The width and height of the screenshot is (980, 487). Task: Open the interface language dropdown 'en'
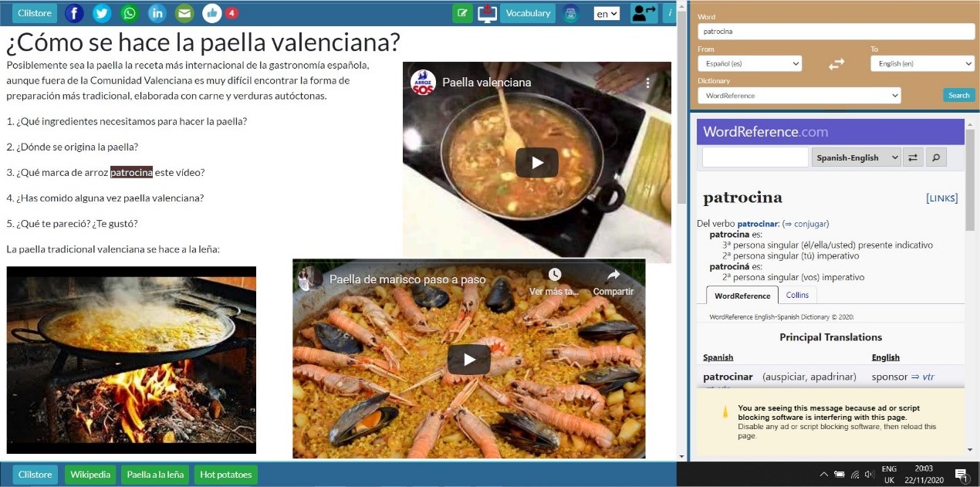(x=607, y=14)
